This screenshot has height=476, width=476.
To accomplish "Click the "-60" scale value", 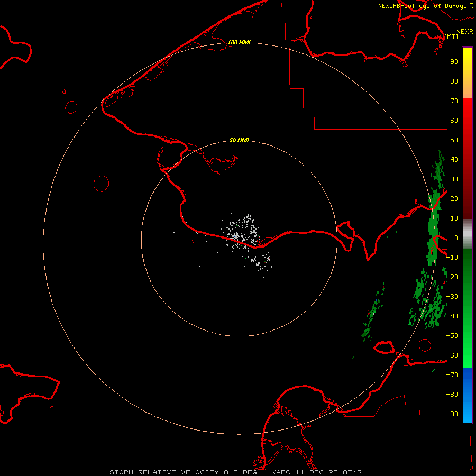I will click(452, 355).
